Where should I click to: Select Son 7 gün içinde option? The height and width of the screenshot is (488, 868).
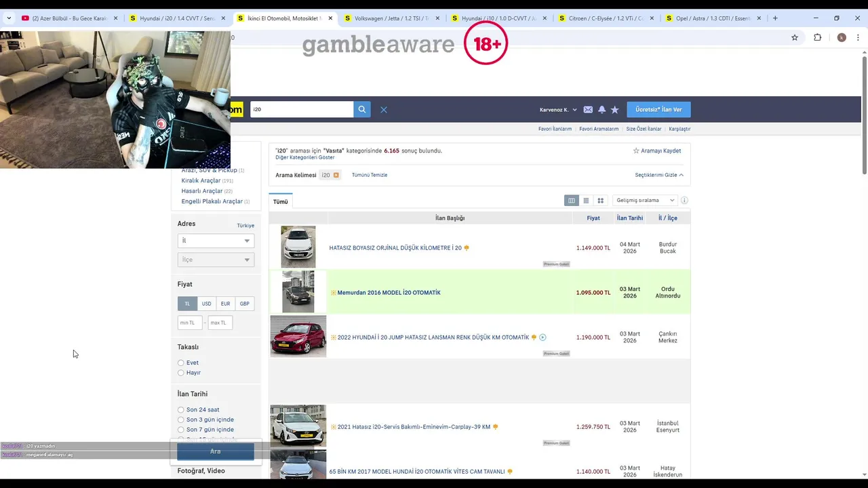[181, 430]
